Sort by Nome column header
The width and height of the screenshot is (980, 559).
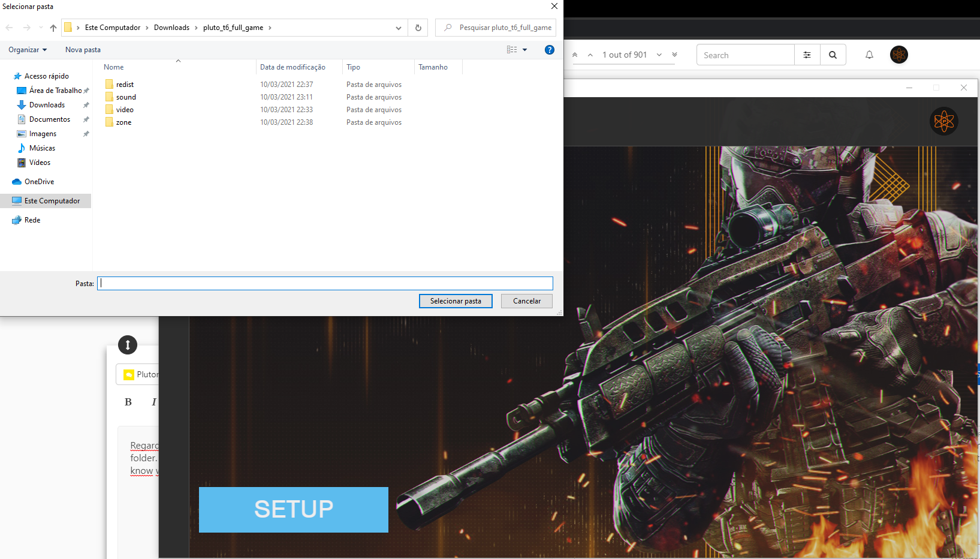pyautogui.click(x=113, y=67)
